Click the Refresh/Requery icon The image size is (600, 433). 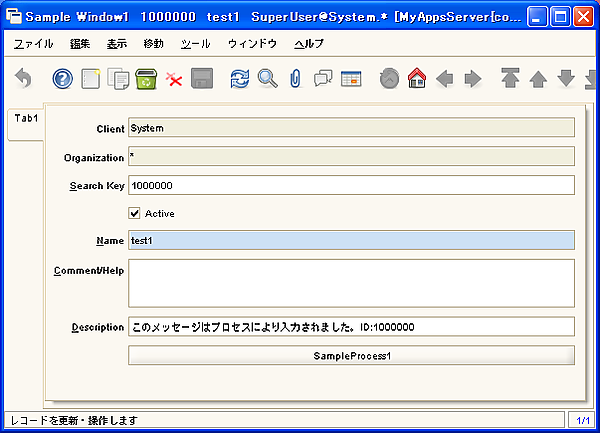pos(240,78)
